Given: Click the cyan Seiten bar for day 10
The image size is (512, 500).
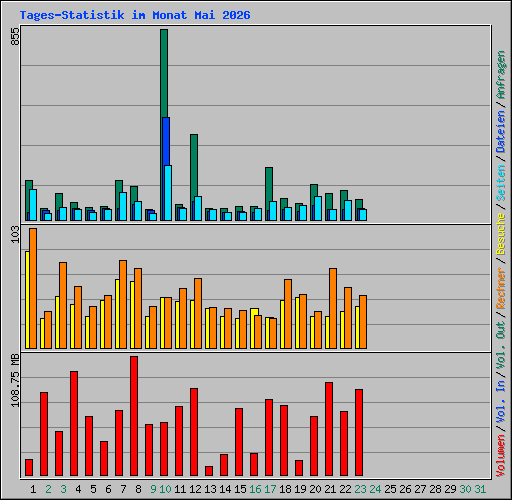Looking at the screenshot, I should coord(168,193).
